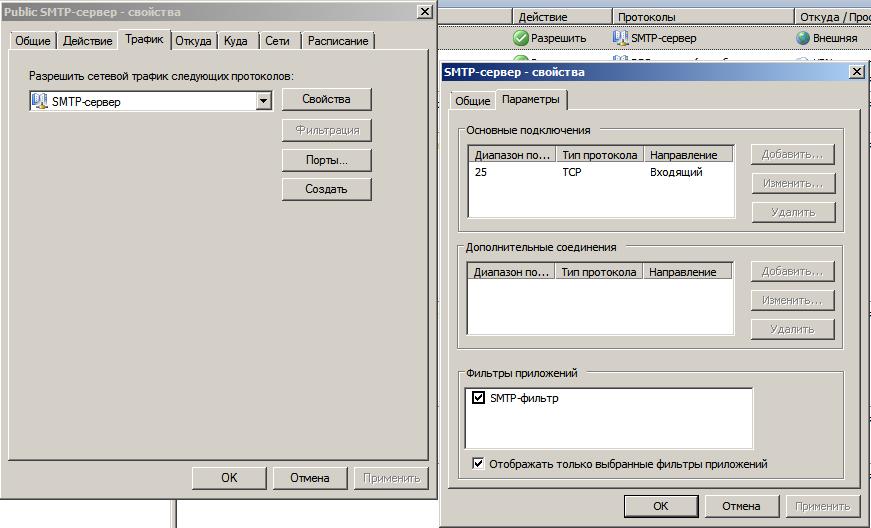Open the protocol dropdown arrow
This screenshot has height=528, width=871.
tap(264, 101)
